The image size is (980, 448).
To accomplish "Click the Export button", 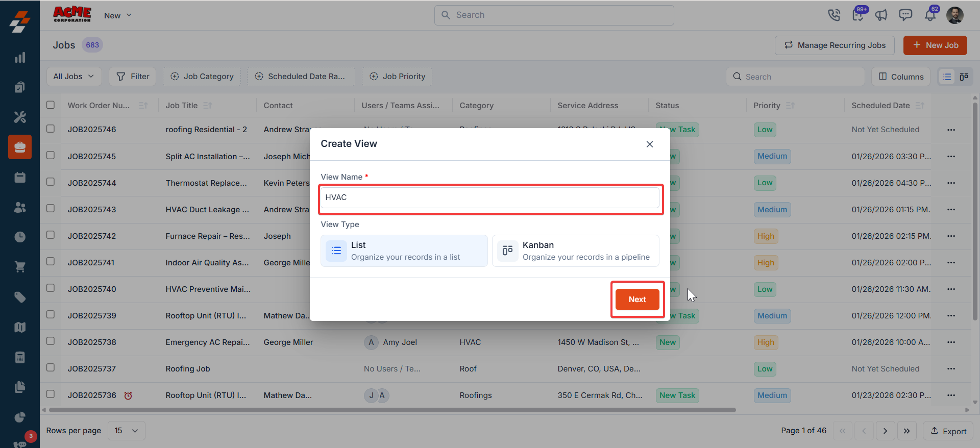I will pyautogui.click(x=948, y=431).
